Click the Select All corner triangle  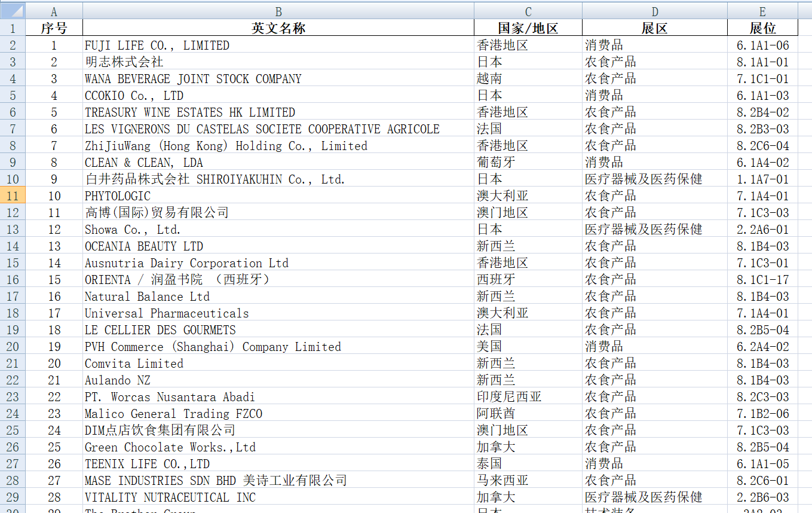13,10
